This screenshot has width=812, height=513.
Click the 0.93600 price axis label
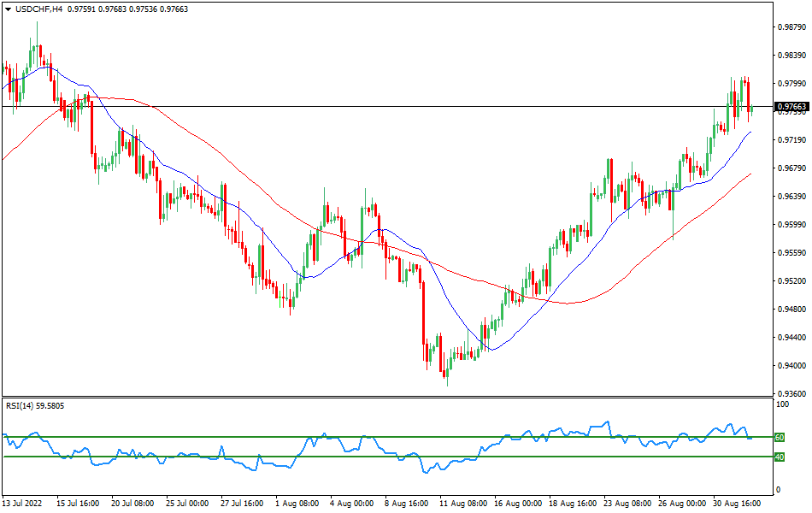[791, 394]
